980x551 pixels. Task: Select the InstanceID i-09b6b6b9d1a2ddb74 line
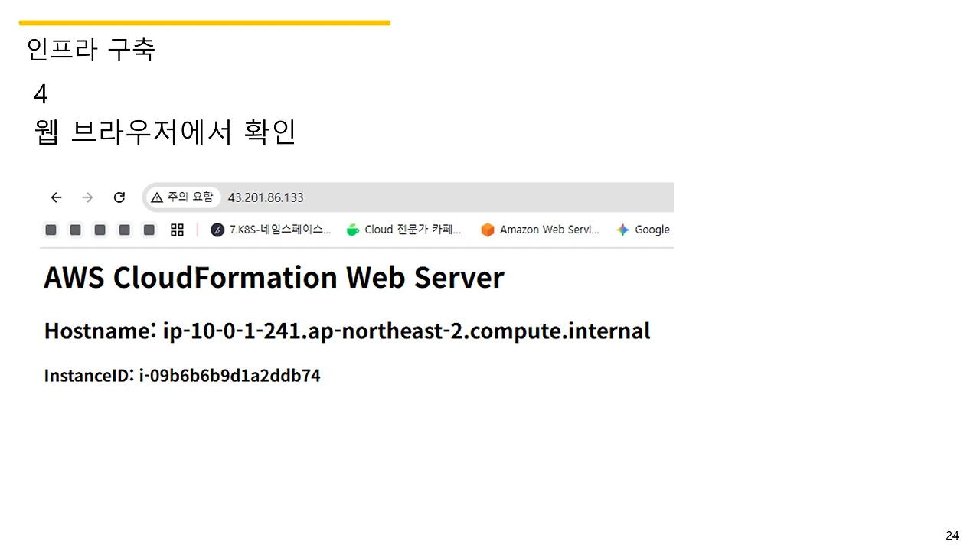(182, 375)
